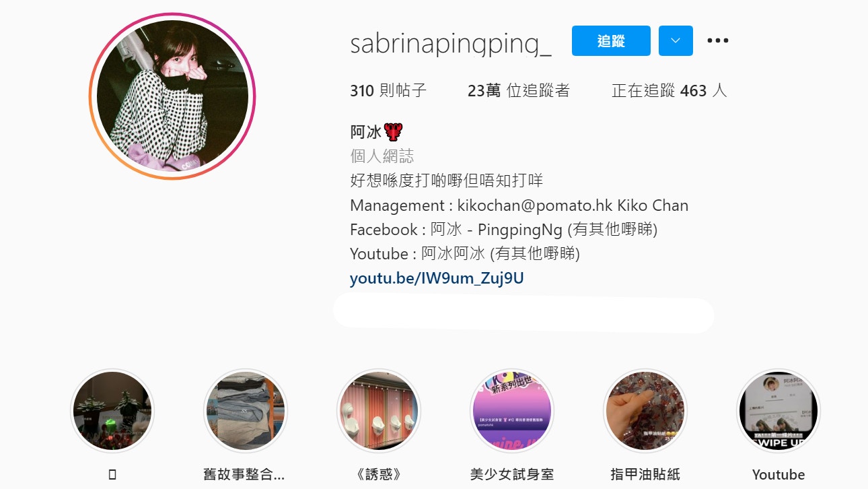Click the sabrinapingping_ username heading
This screenshot has height=489, width=868.
[x=451, y=42]
